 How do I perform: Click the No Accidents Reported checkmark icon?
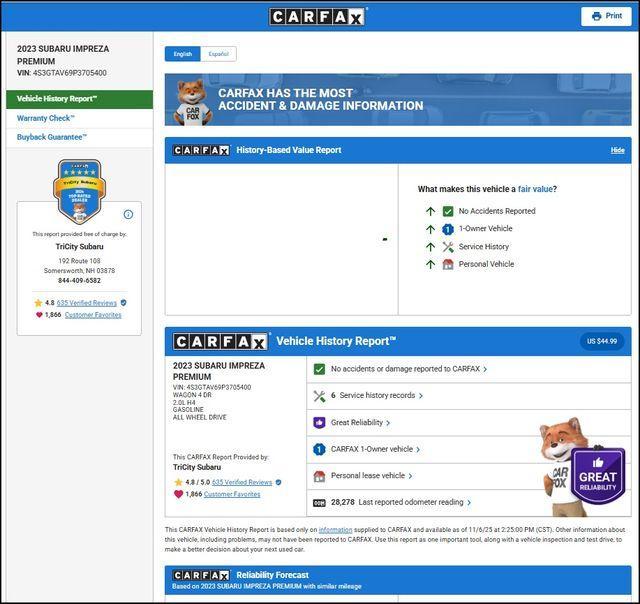click(x=448, y=211)
